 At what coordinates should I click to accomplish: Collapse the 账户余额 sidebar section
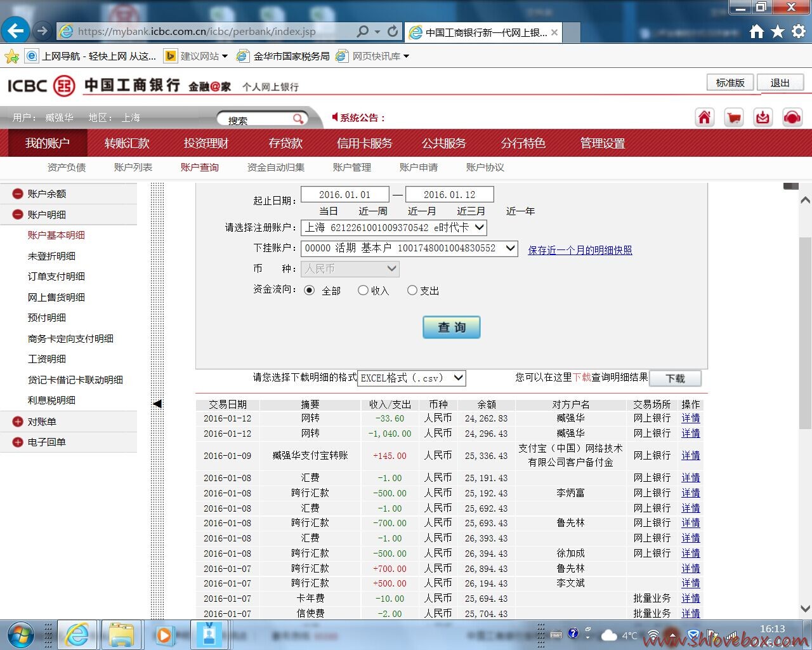tap(18, 194)
